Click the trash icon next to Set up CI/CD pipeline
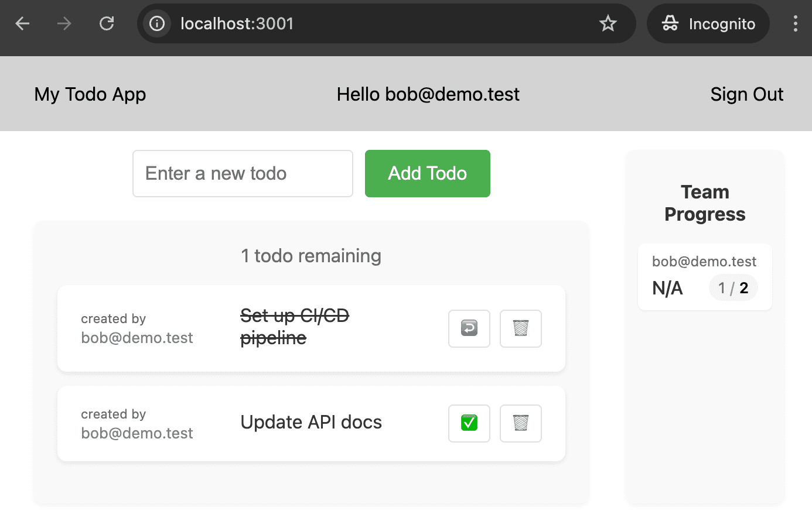 click(x=520, y=328)
